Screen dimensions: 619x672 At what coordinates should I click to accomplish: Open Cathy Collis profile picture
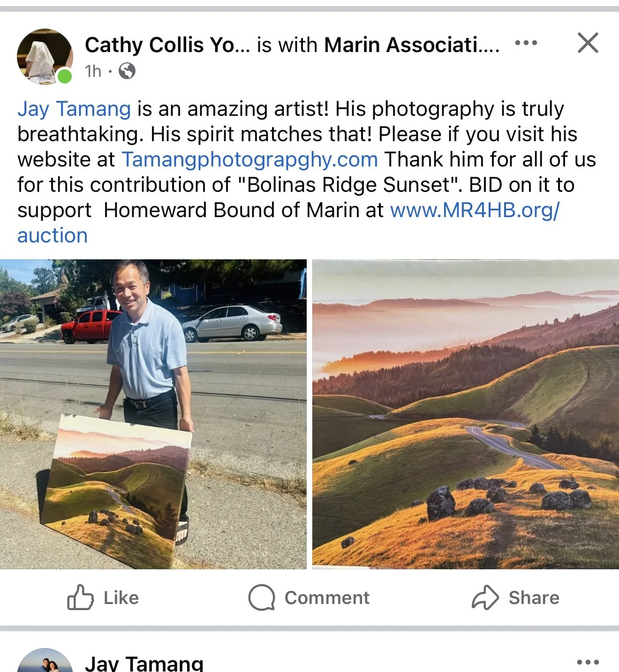45,56
